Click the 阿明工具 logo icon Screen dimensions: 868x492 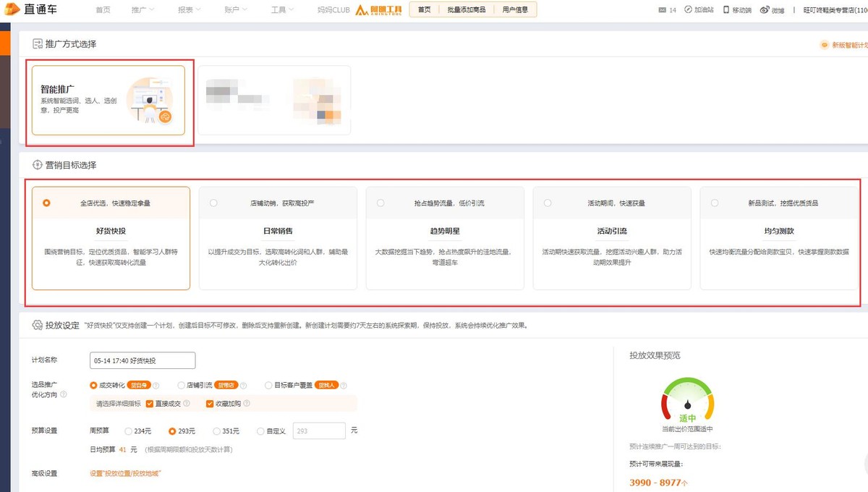[361, 9]
